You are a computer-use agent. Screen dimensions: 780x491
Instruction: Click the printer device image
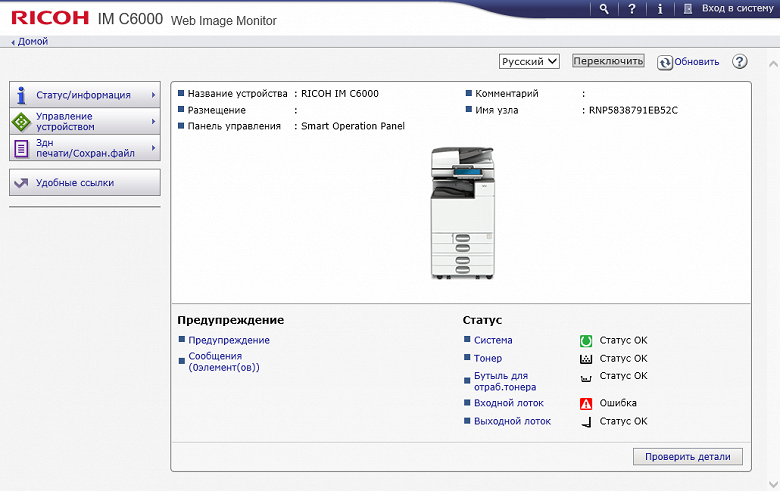click(x=463, y=212)
